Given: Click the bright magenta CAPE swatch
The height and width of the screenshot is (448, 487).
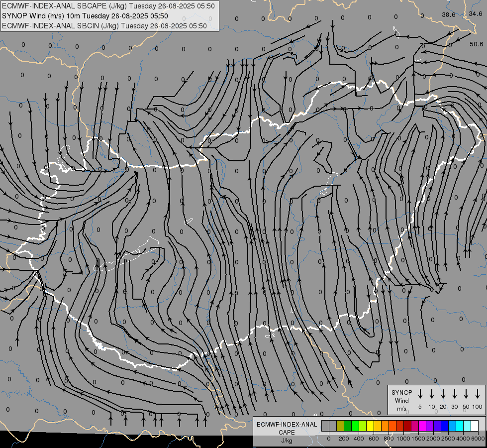Looking at the screenshot, I should point(423,426).
